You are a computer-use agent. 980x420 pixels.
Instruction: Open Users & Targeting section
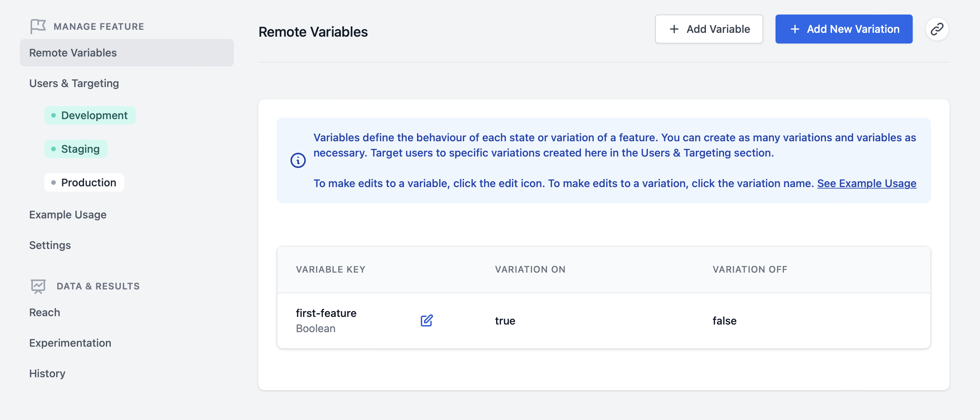(74, 83)
